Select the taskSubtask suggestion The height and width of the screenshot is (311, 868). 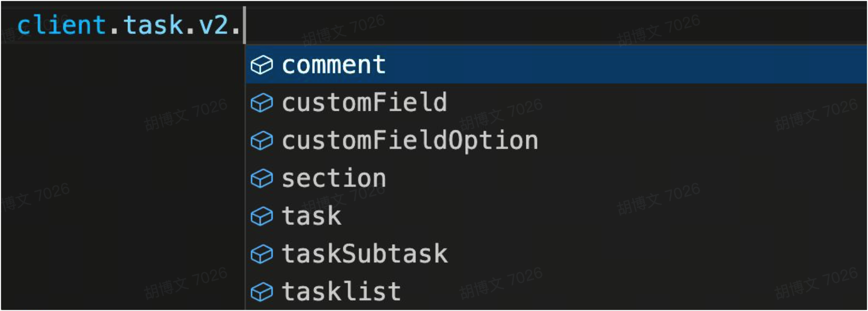364,254
